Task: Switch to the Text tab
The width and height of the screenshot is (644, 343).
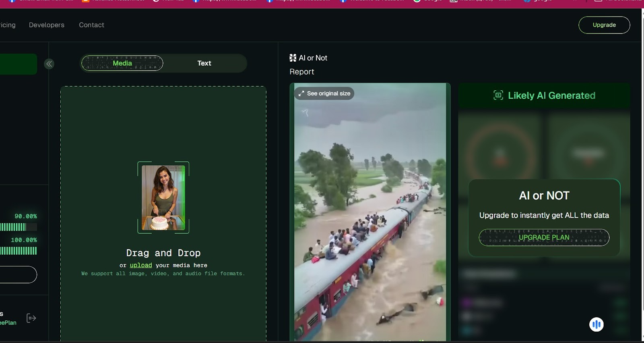Action: (x=204, y=63)
